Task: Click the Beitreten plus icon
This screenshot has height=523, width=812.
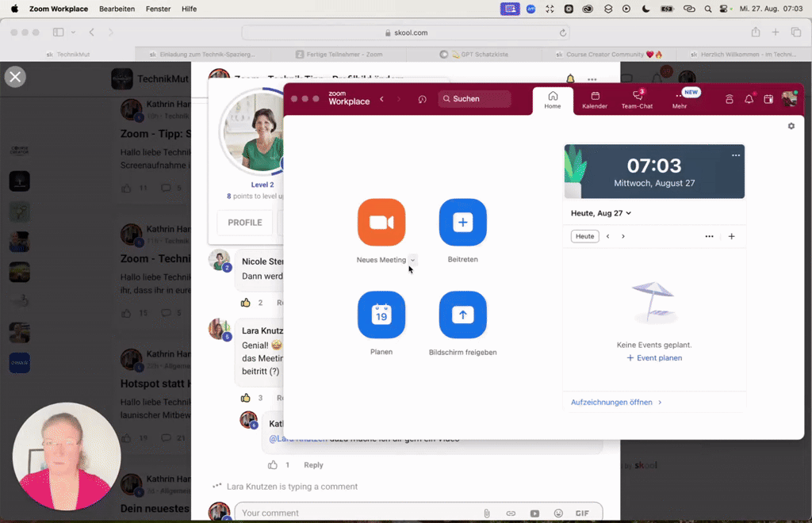Action: pyautogui.click(x=462, y=223)
